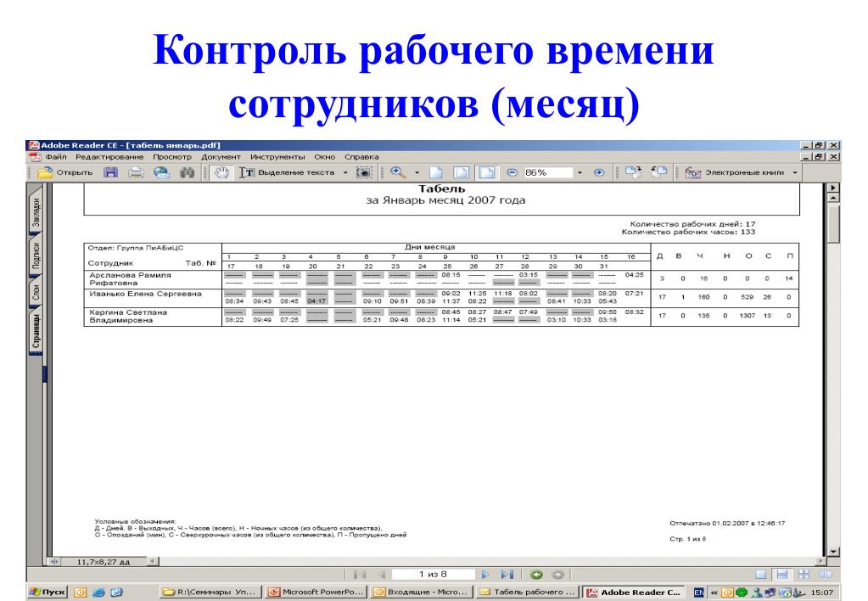Open the zoom percentage dropdown arrow

pos(580,173)
